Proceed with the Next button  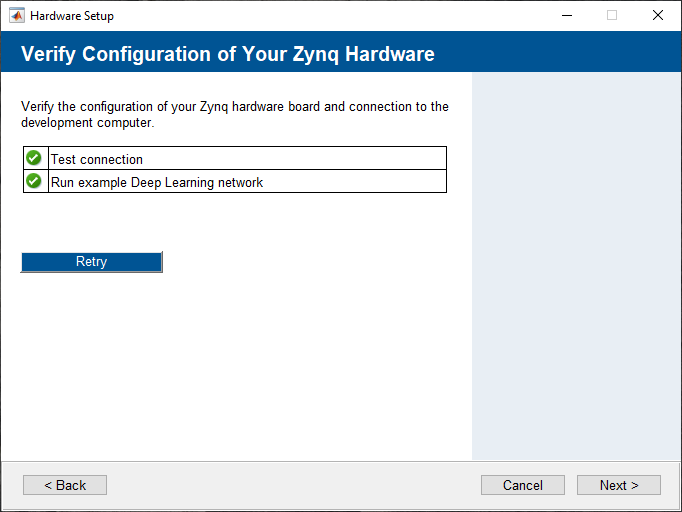click(618, 485)
